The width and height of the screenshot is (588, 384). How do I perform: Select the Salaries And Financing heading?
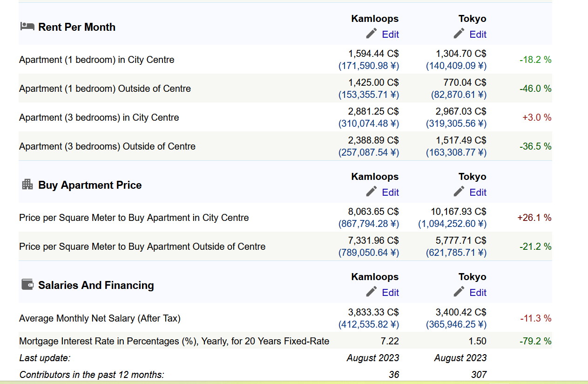(96, 285)
